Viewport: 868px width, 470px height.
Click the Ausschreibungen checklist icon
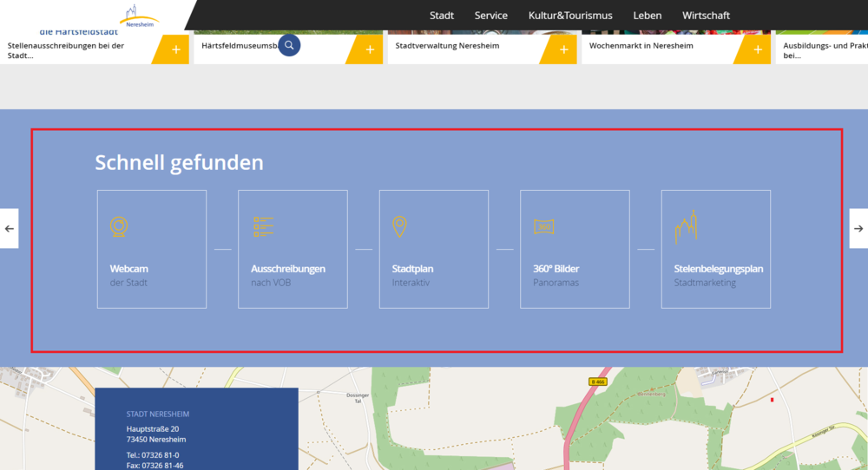[x=263, y=227]
